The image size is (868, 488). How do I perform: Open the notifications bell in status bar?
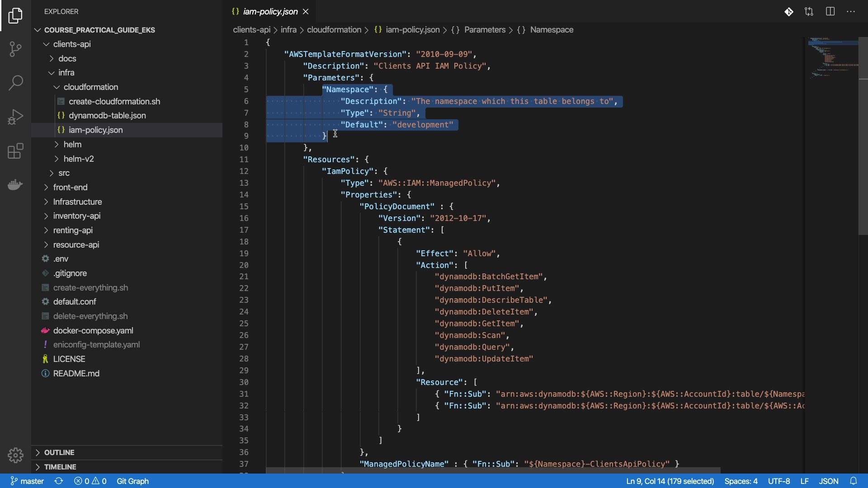point(853,481)
